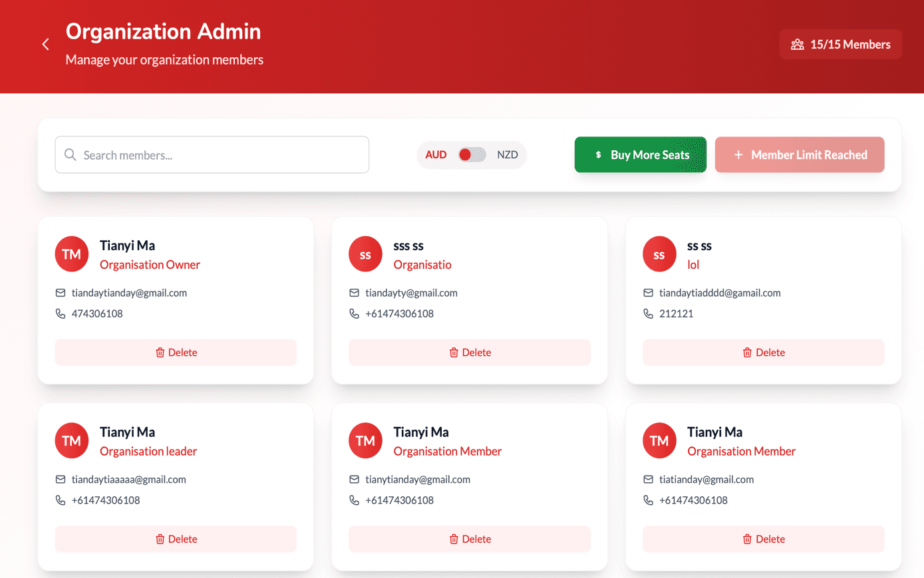Select AUD currency label
This screenshot has height=578, width=924.
[436, 154]
